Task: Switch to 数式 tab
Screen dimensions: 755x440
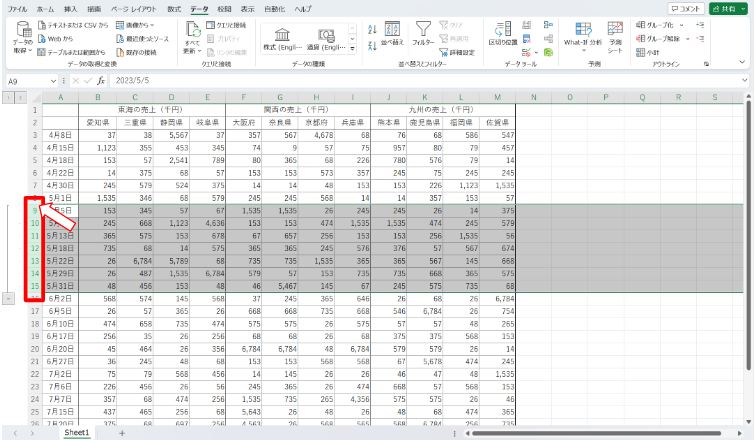Action: (174, 9)
